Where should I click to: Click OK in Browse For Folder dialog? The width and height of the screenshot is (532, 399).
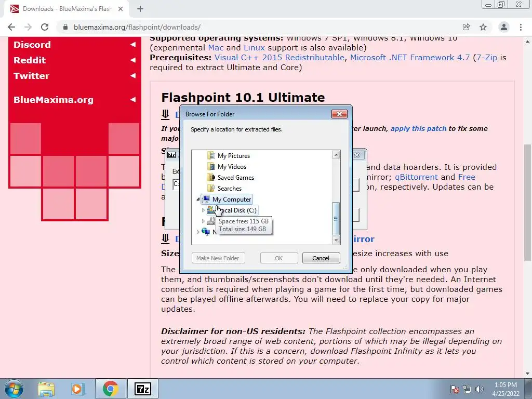279,258
